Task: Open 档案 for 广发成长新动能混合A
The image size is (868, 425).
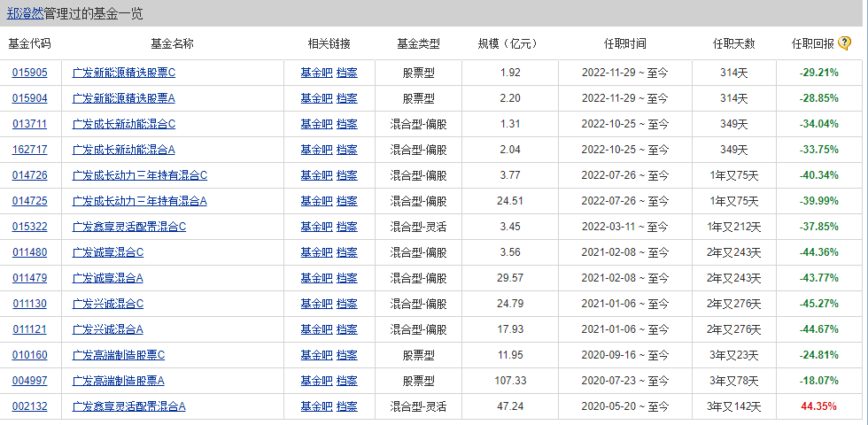Action: [347, 150]
